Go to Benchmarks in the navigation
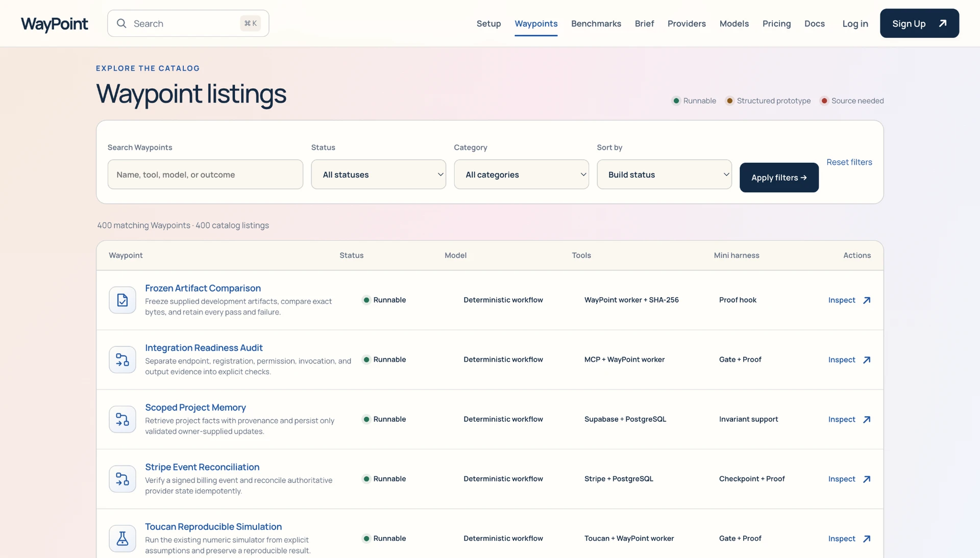The height and width of the screenshot is (558, 980). [596, 23]
